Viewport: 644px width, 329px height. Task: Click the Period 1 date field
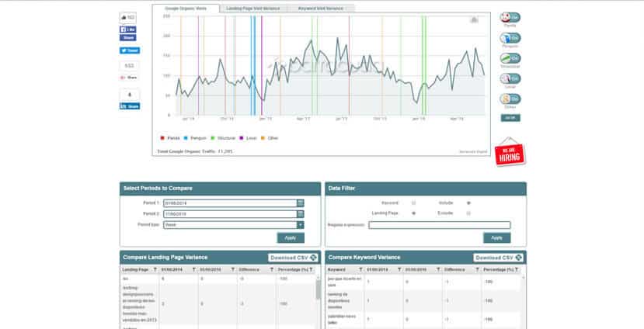point(230,203)
